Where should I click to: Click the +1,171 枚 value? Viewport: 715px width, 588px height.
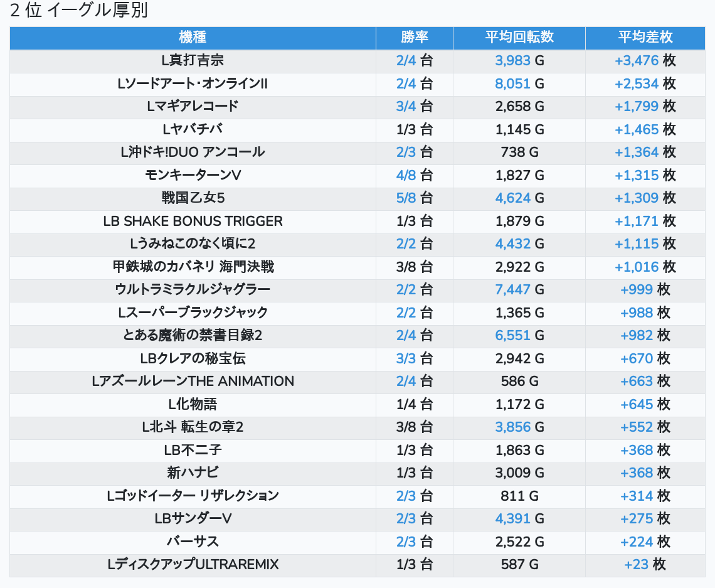tap(645, 222)
